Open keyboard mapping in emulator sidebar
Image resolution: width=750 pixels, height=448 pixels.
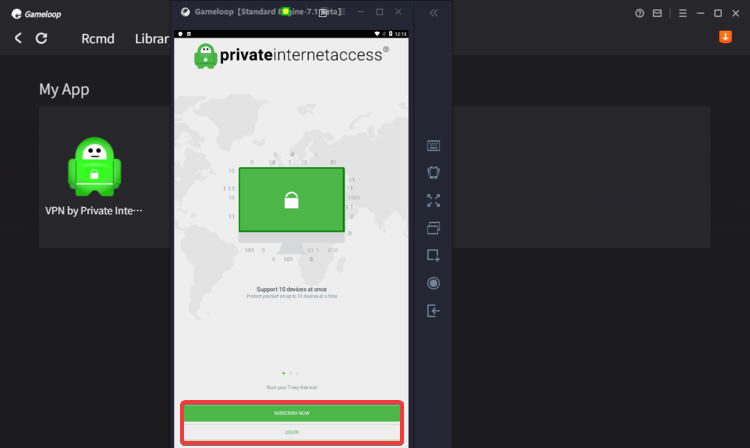[433, 145]
